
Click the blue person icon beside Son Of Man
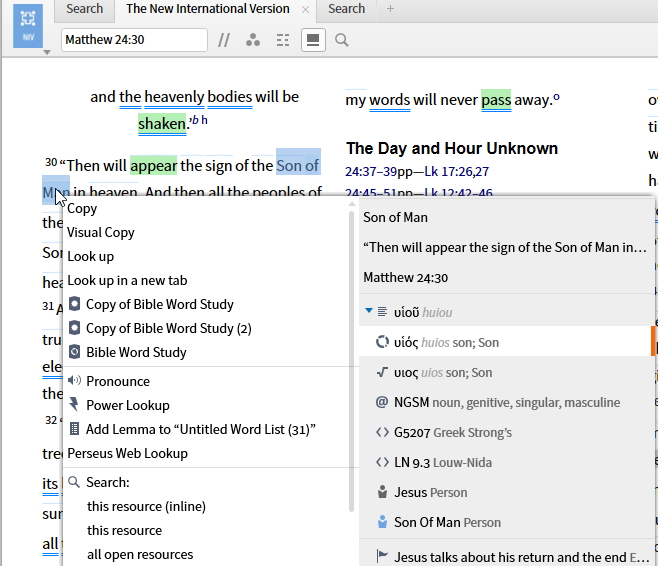tap(382, 522)
